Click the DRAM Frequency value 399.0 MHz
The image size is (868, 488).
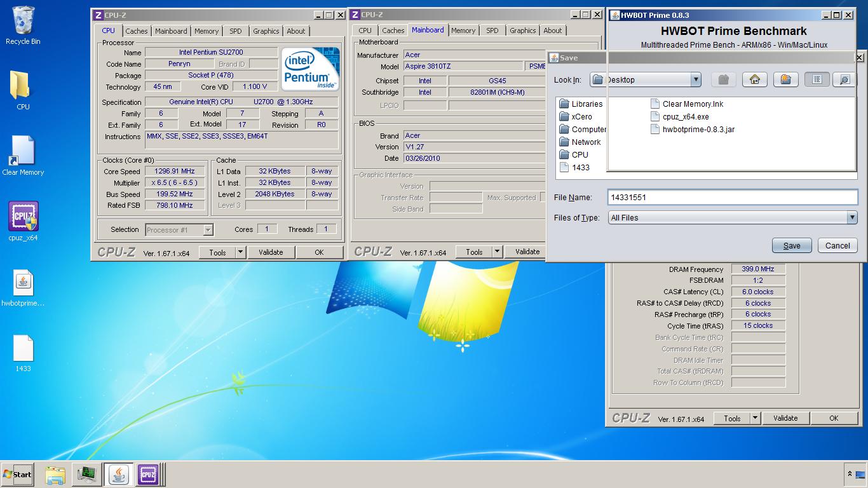[759, 269]
